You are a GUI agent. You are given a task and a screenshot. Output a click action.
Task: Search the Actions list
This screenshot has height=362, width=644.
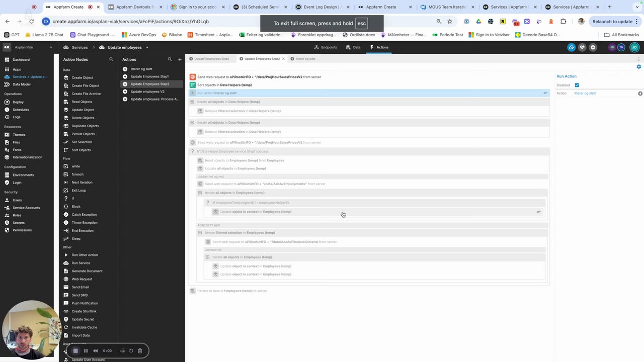coord(170,59)
